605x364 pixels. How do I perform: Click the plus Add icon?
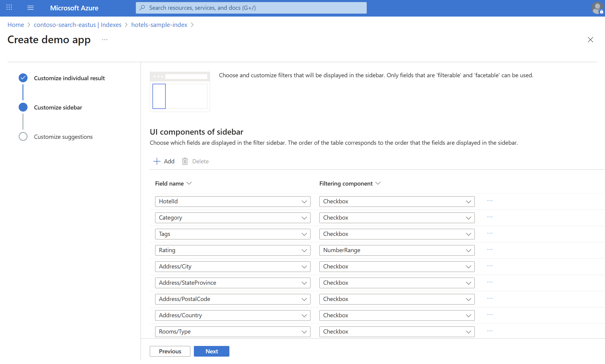(x=157, y=161)
